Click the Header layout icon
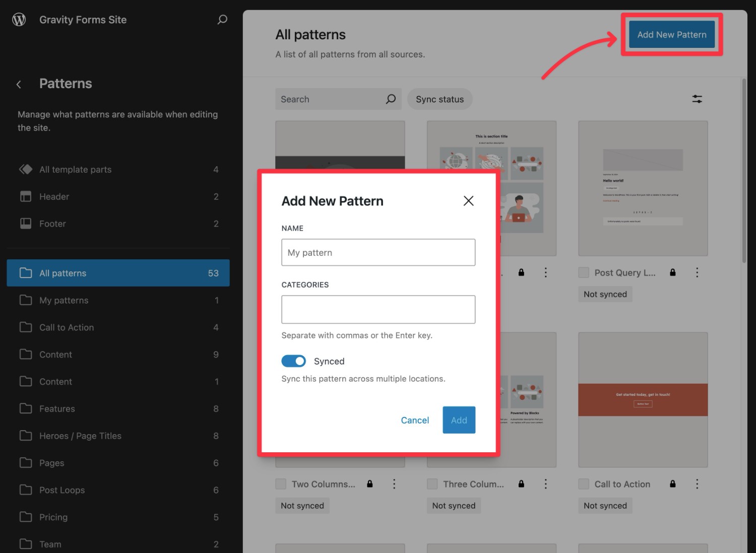 click(x=26, y=196)
